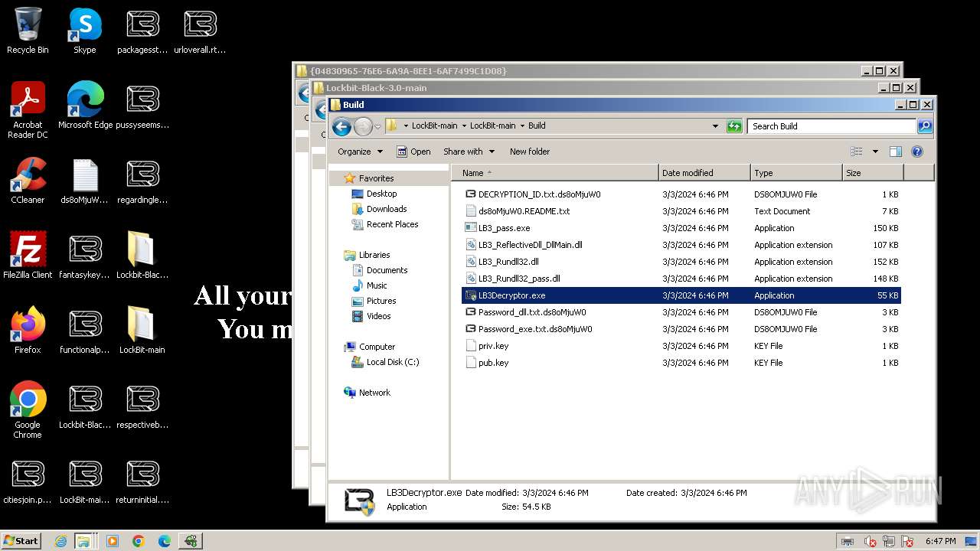Select the respectiveb desktop file icon
Screen dimensions: 980x551
coord(142,406)
